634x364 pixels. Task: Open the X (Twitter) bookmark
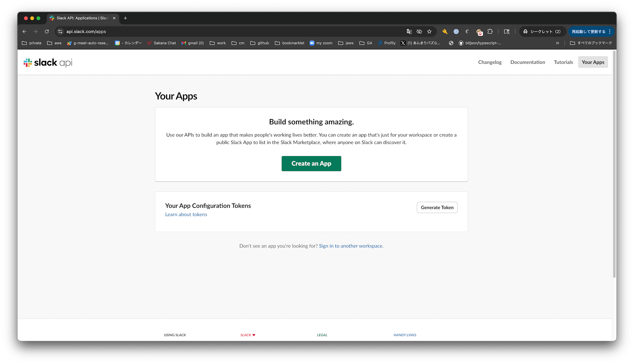coord(420,43)
